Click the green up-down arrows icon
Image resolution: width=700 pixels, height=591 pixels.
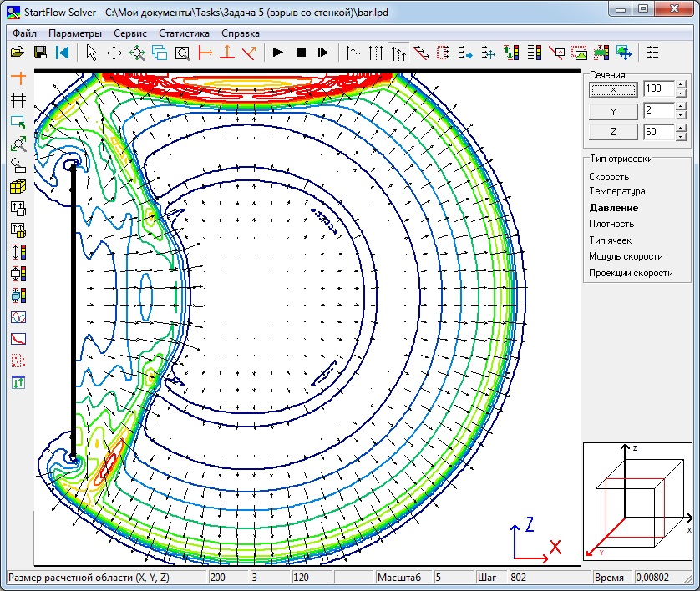tap(18, 382)
